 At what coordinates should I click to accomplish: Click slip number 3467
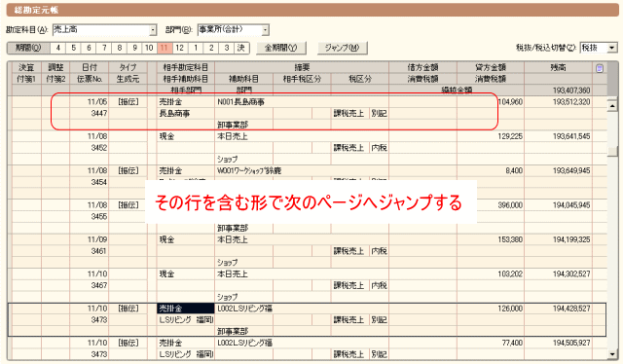(x=99, y=285)
